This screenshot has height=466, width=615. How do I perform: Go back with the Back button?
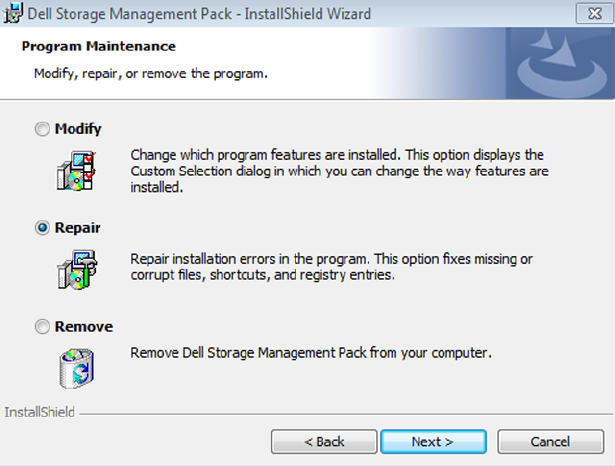[x=324, y=441]
